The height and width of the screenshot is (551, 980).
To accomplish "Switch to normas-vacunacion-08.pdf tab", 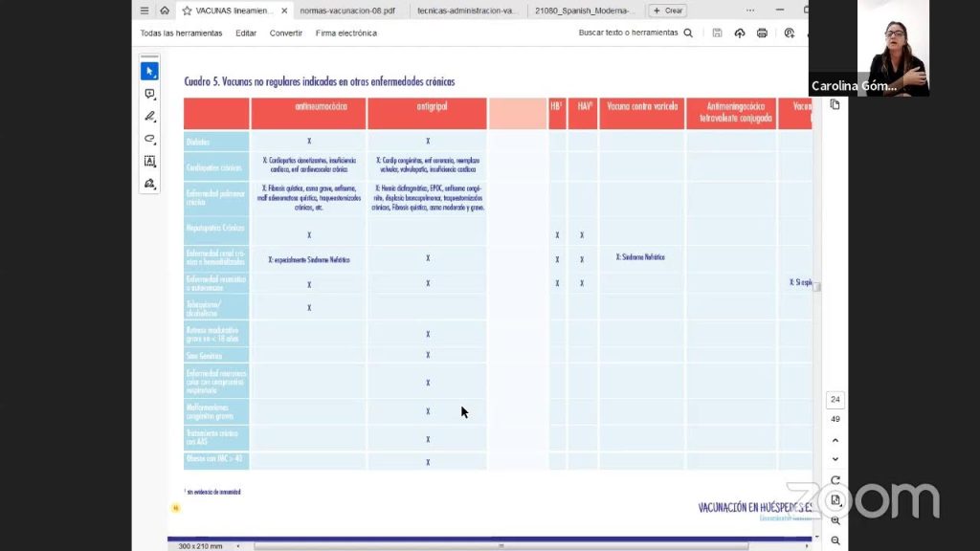I will click(x=346, y=11).
